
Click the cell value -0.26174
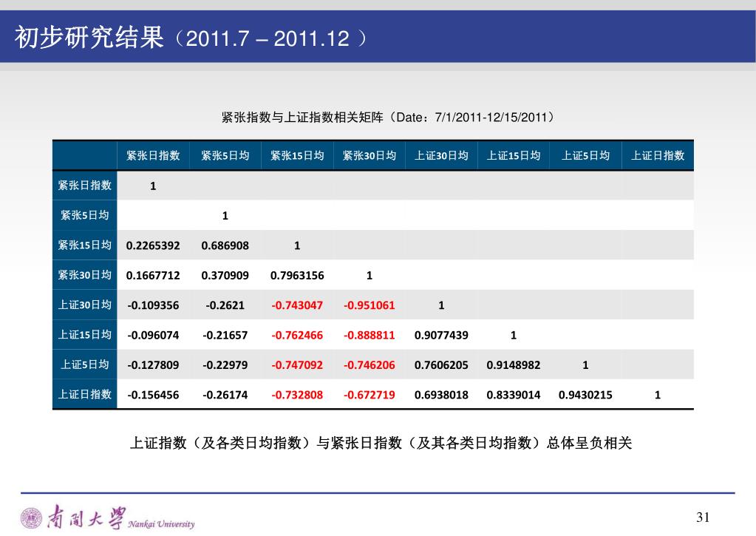(225, 395)
